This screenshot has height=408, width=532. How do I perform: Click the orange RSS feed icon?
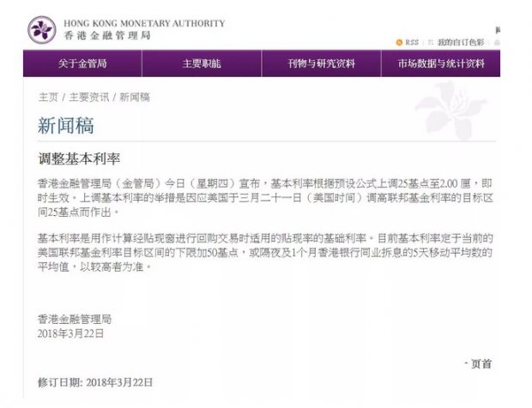(399, 43)
